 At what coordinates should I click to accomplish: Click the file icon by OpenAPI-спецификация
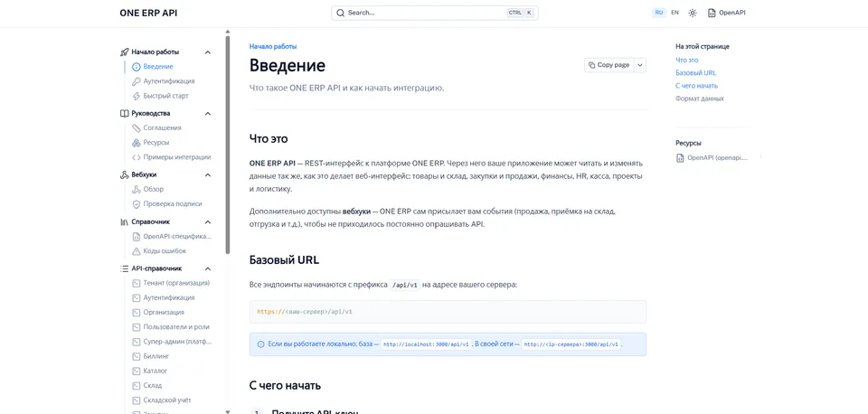[137, 236]
